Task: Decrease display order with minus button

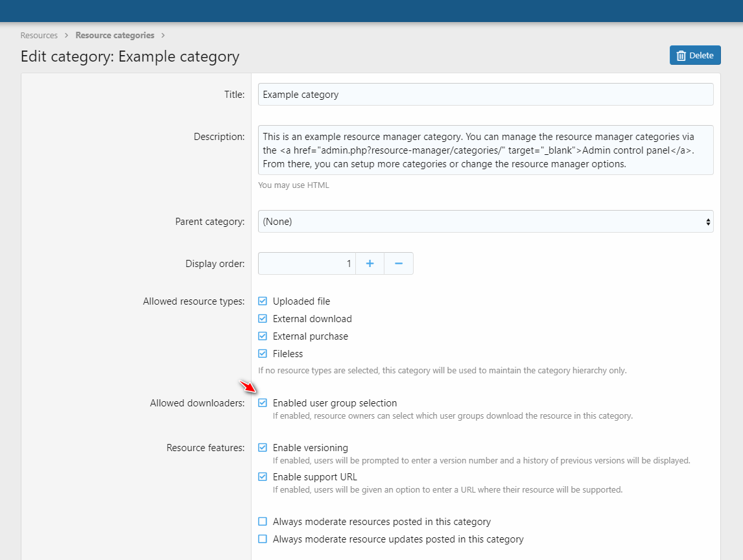Action: click(x=399, y=263)
